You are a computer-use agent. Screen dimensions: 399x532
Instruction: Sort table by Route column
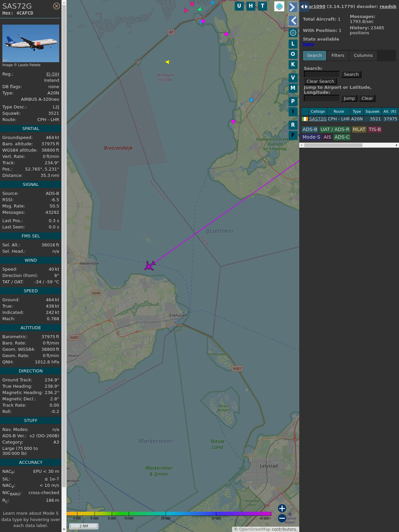[x=339, y=111]
